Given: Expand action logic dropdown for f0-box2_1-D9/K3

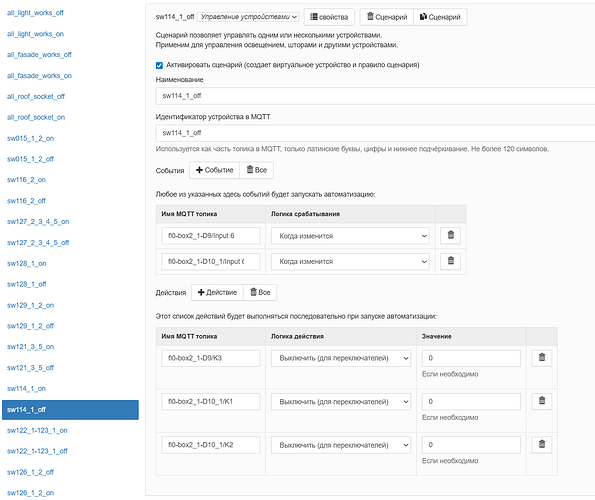Looking at the screenshot, I should (x=341, y=358).
